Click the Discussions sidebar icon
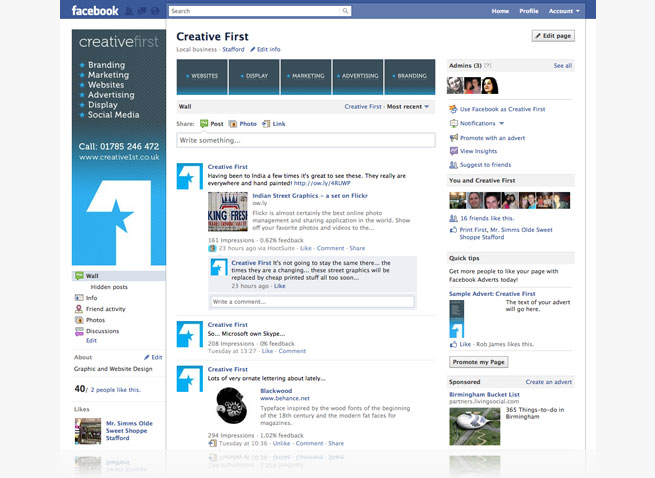This screenshot has height=478, width=655. click(79, 331)
